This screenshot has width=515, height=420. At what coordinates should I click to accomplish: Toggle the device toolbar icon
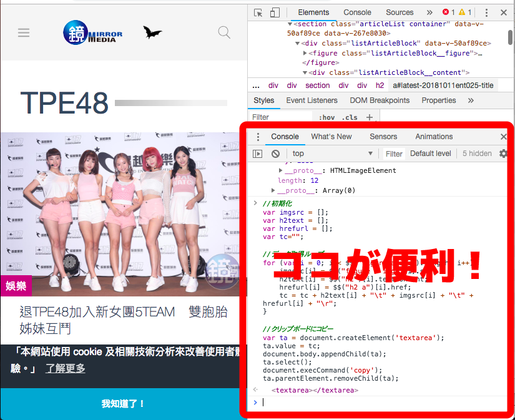click(275, 12)
